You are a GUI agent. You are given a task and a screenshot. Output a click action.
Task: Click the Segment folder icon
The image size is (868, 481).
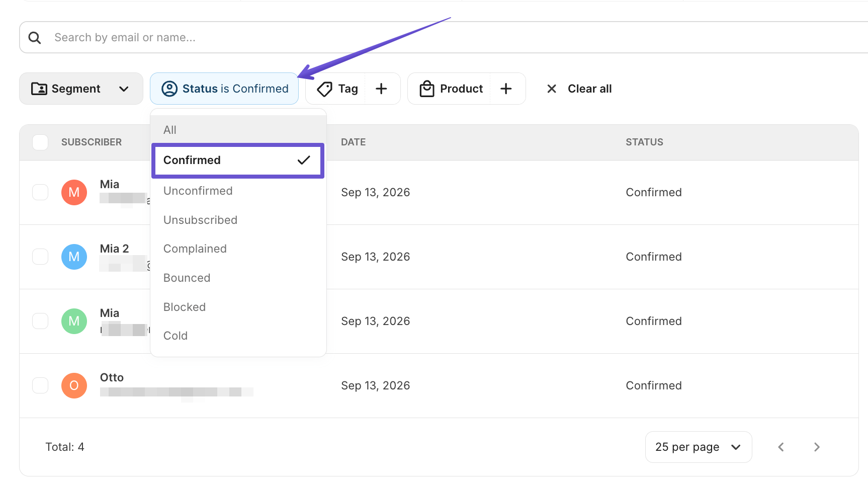[39, 89]
